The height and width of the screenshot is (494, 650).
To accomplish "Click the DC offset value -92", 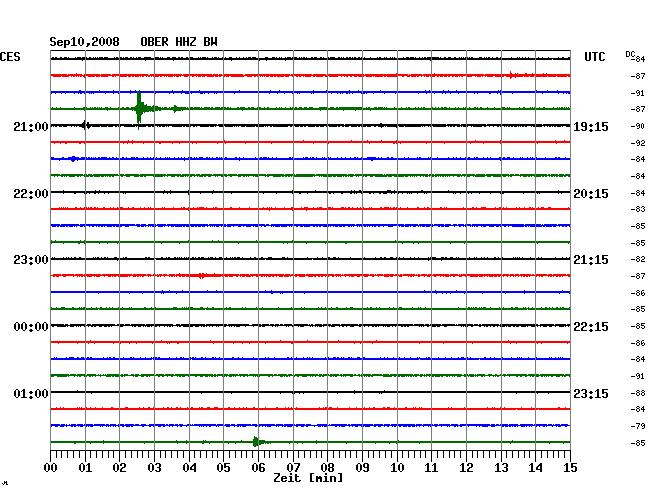I will coord(638,143).
